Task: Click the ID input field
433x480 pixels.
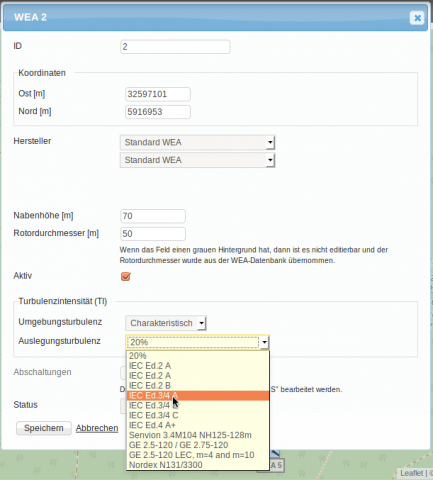Action: click(175, 47)
